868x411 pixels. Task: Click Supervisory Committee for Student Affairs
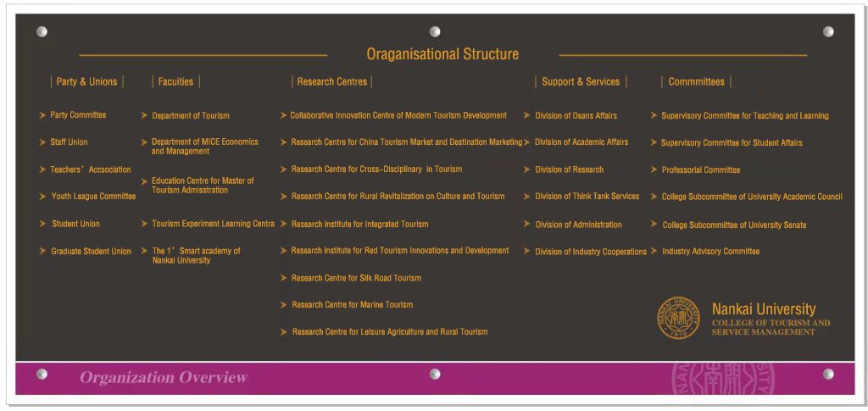tap(732, 142)
